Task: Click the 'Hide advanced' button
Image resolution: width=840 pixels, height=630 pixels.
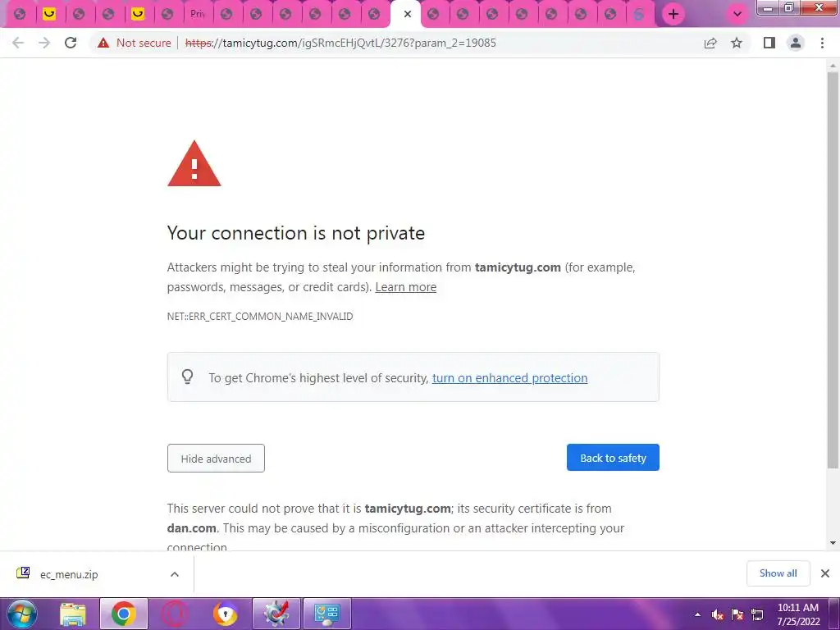Action: click(x=216, y=458)
